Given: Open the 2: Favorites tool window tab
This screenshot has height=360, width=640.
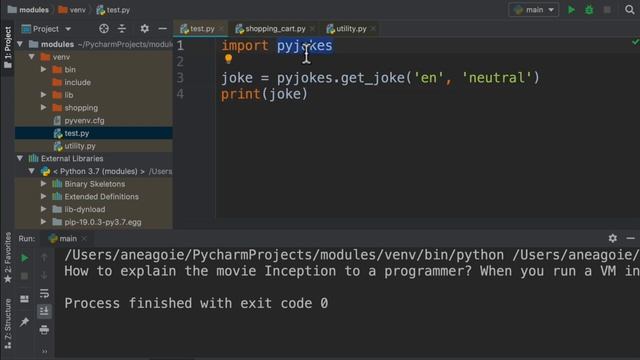Looking at the screenshot, I should click(8, 258).
